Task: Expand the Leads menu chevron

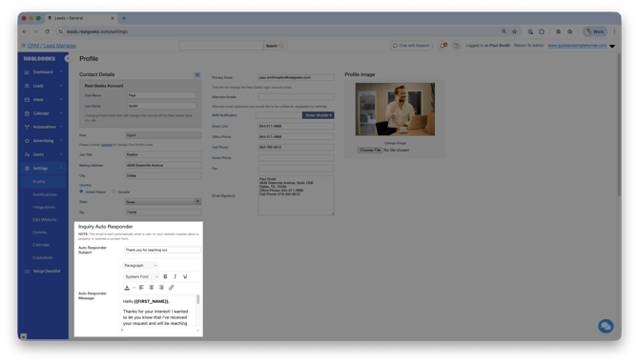Action: click(x=61, y=86)
